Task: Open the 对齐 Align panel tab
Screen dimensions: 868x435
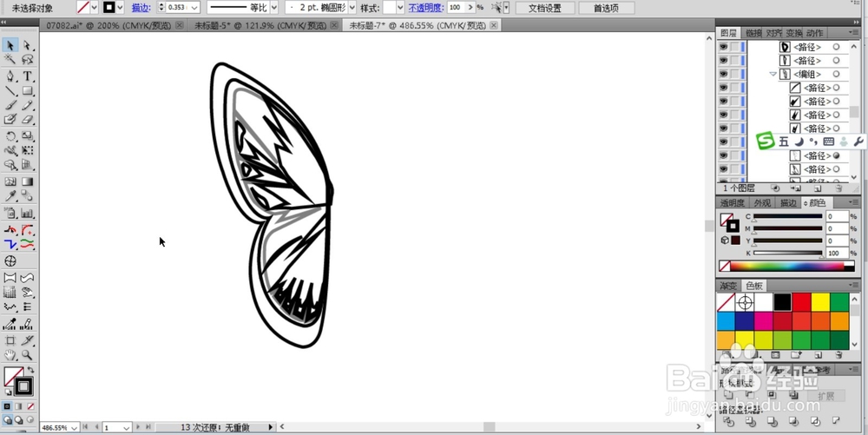Action: pos(774,33)
